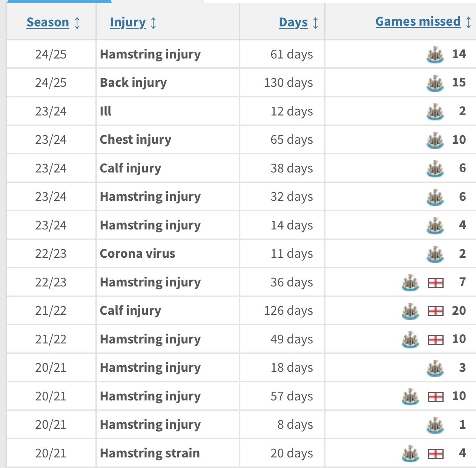The width and height of the screenshot is (476, 468).
Task: Click the Newcastle crest in the 61 days row
Action: [435, 55]
